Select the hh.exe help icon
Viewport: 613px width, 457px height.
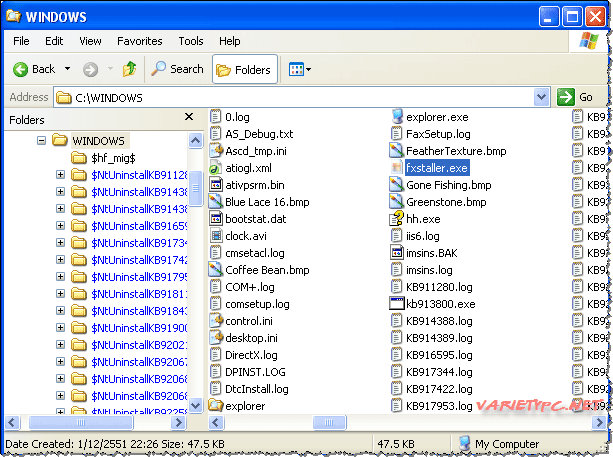point(396,219)
